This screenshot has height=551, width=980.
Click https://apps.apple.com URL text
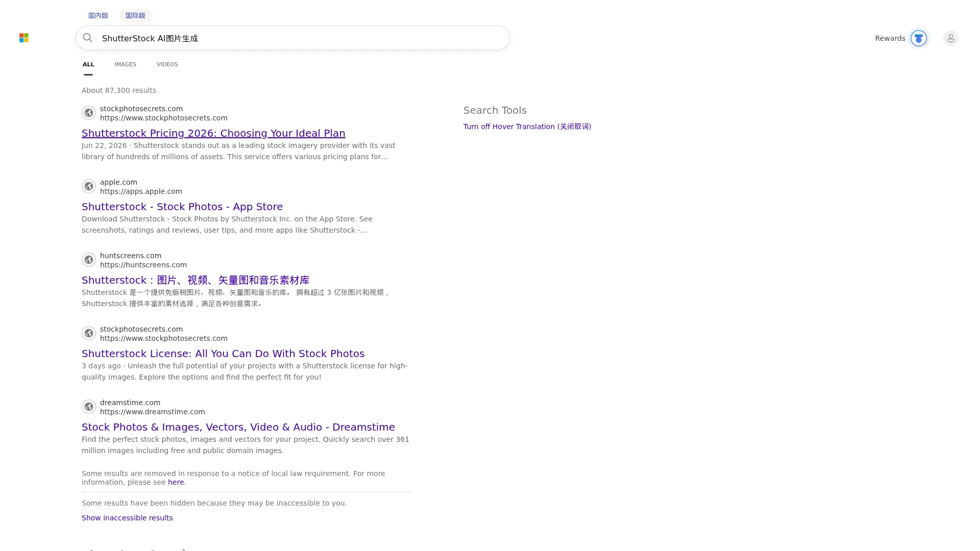click(141, 191)
